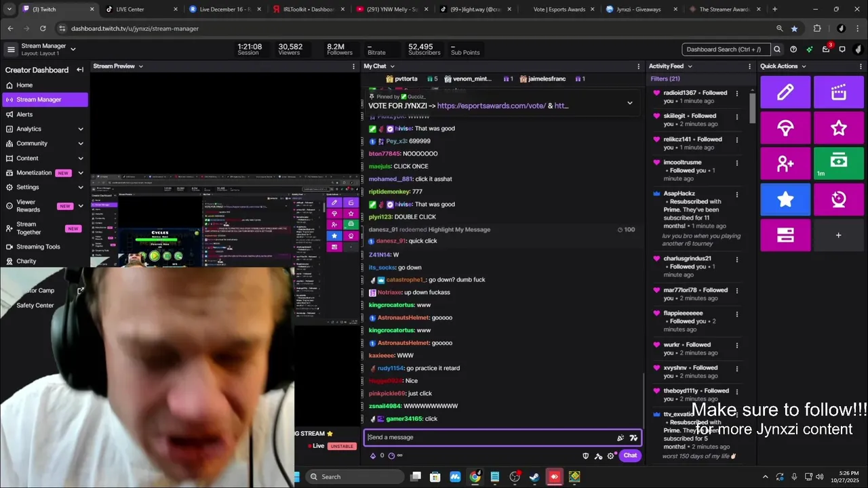868x488 pixels.
Task: Open the Quick Actions header dropdown
Action: [804, 66]
